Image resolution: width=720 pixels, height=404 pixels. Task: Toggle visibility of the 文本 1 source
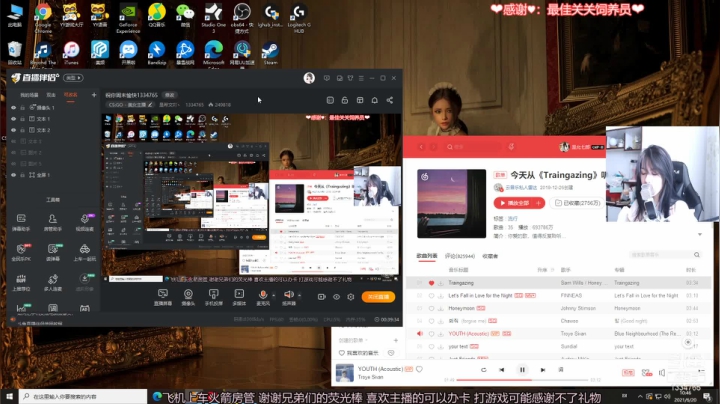point(13,119)
